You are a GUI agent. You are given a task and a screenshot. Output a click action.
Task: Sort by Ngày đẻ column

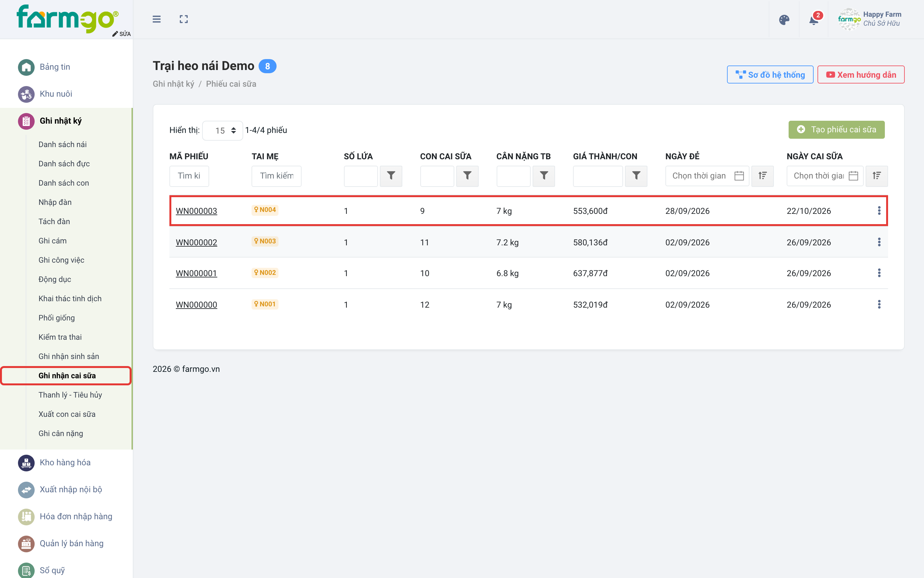(x=763, y=176)
